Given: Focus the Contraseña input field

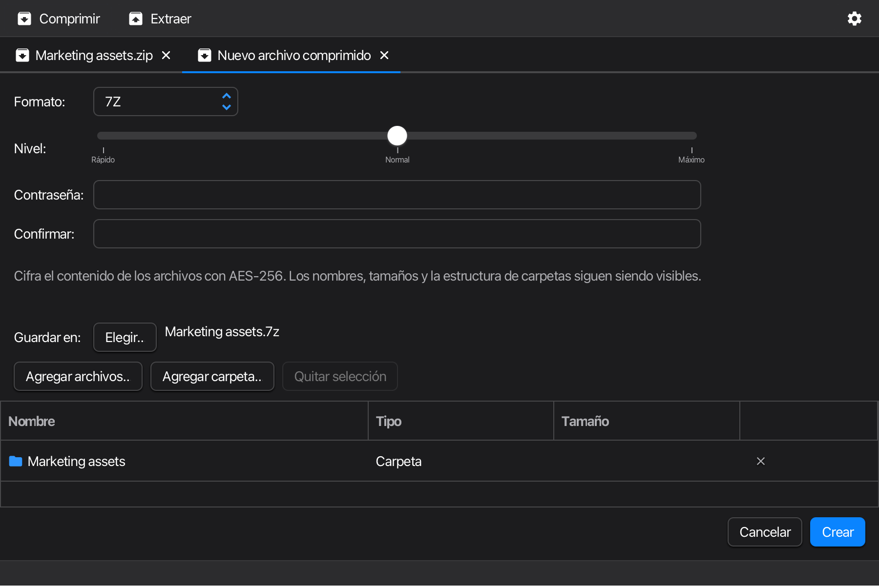Looking at the screenshot, I should (x=397, y=195).
